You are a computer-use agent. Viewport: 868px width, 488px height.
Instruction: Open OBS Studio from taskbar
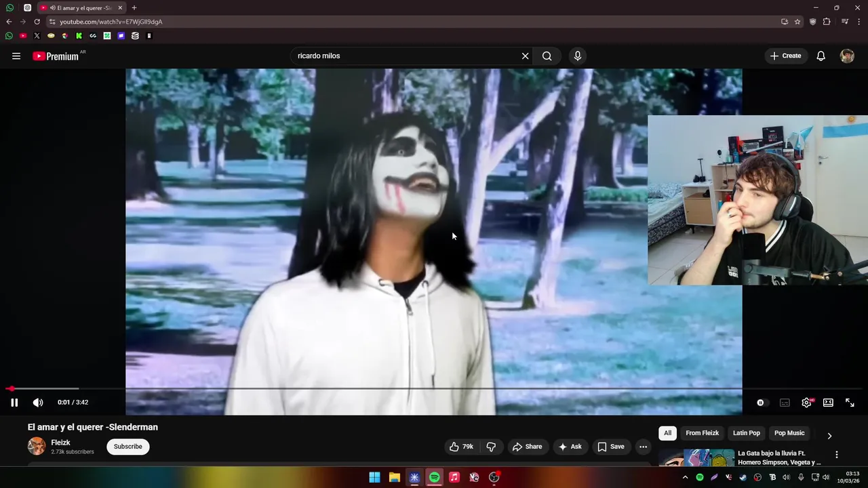pyautogui.click(x=494, y=477)
